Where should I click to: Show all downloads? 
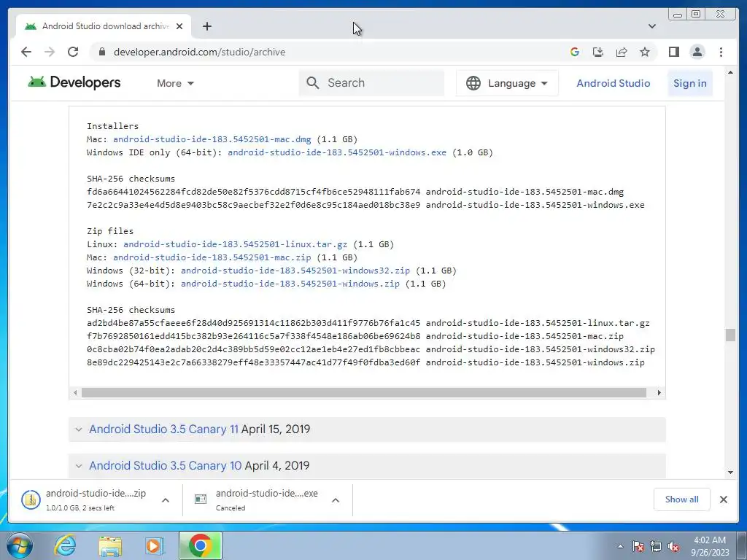(x=682, y=499)
